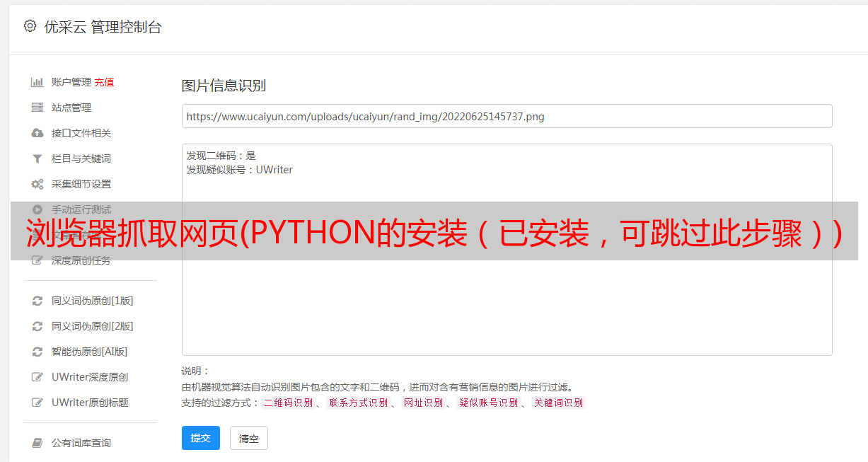868x462 pixels.
Task: Click the blue 提交 submit button
Action: [201, 438]
